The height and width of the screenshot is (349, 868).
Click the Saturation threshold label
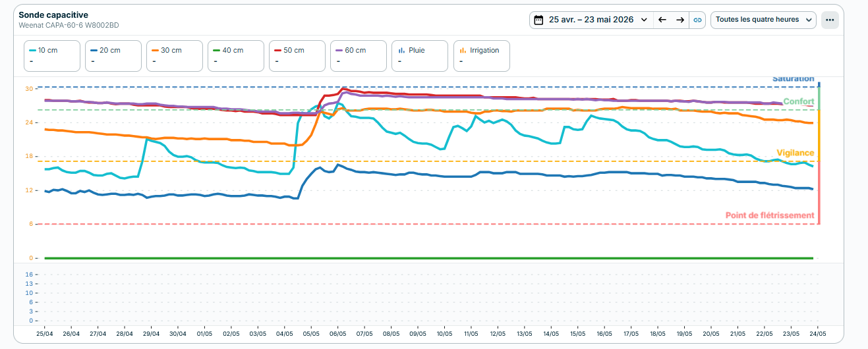[x=793, y=78]
